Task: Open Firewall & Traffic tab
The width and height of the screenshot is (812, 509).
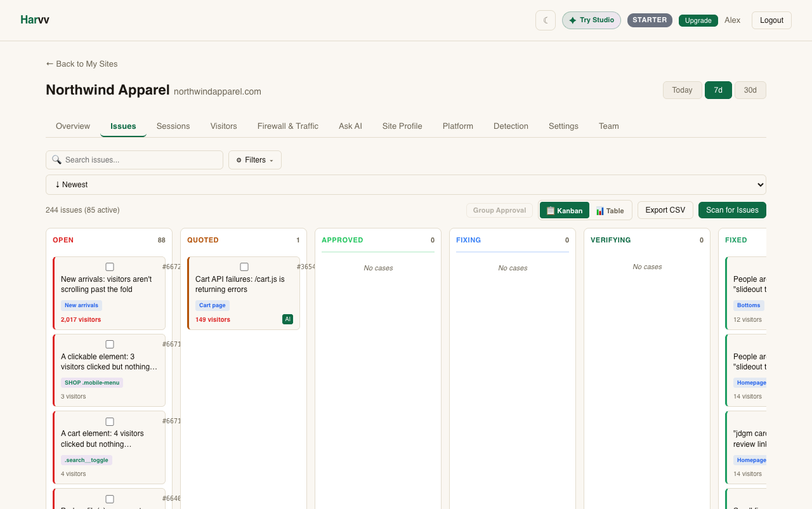Action: (288, 126)
